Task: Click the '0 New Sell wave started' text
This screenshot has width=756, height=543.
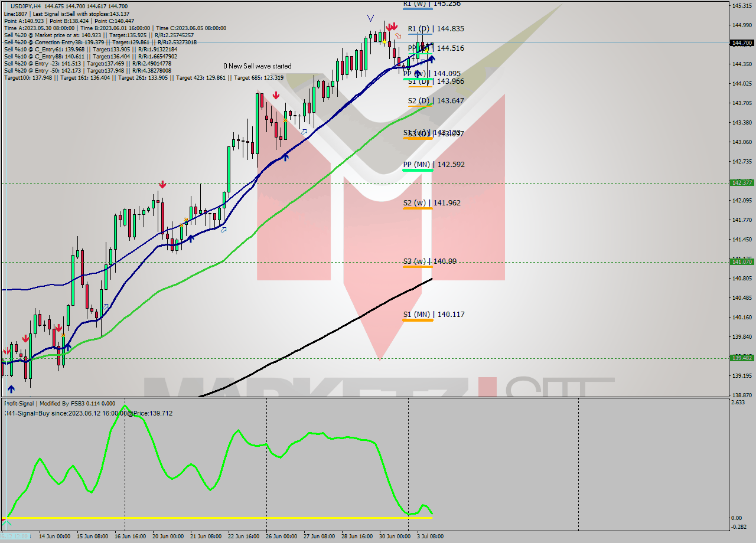Action: point(257,66)
